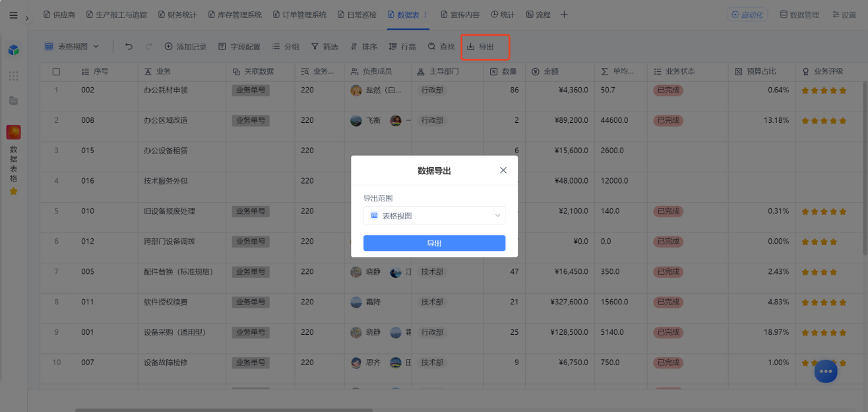Click the vertical scrollbar on the right

point(865,168)
